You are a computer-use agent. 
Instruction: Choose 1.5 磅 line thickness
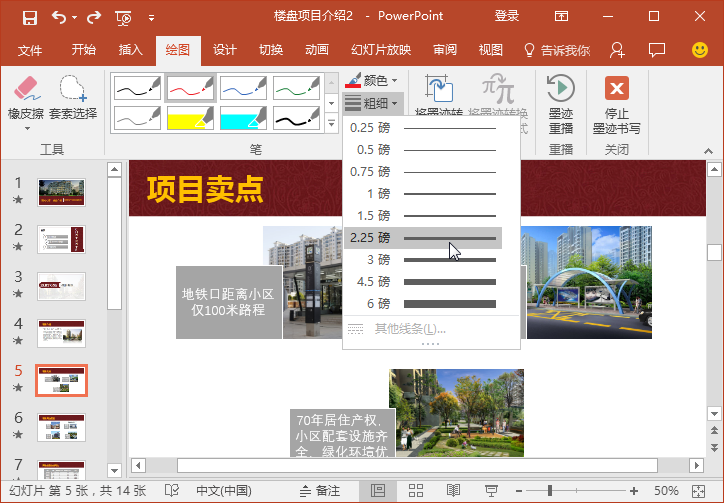[423, 216]
